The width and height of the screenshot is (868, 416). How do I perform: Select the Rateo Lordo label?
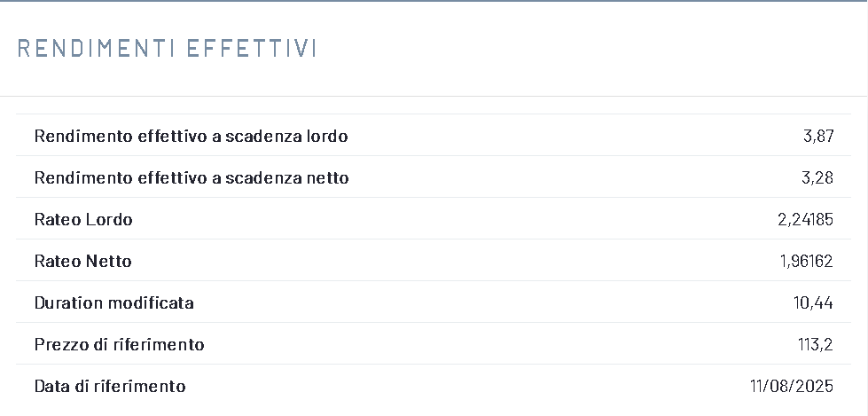click(x=83, y=220)
